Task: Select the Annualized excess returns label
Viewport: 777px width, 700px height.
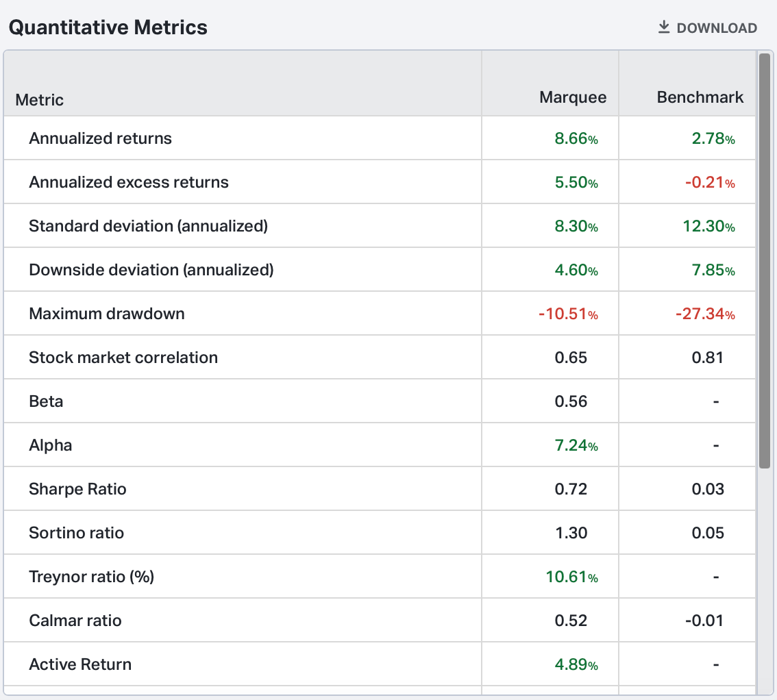Action: click(129, 182)
